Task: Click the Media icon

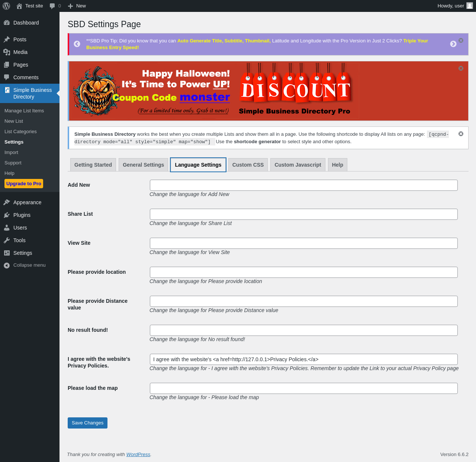Action: point(7,52)
